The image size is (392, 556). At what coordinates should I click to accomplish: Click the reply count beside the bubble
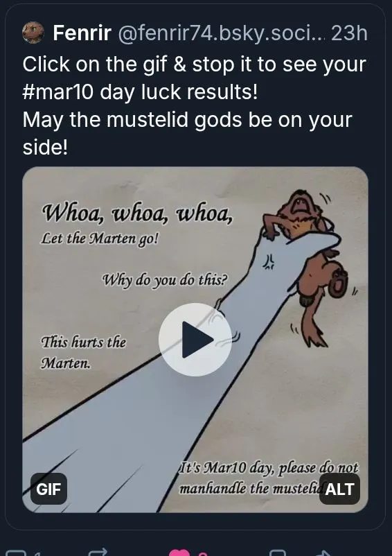pyautogui.click(x=37, y=554)
